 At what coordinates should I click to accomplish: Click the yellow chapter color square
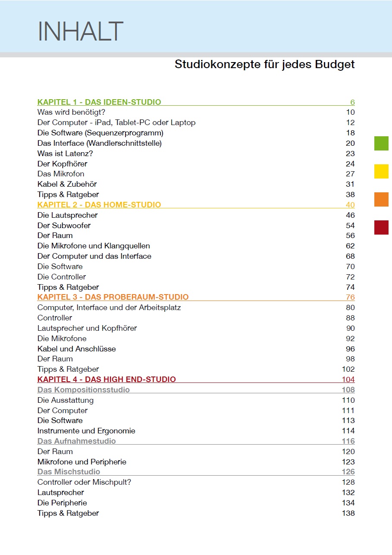pyautogui.click(x=381, y=171)
